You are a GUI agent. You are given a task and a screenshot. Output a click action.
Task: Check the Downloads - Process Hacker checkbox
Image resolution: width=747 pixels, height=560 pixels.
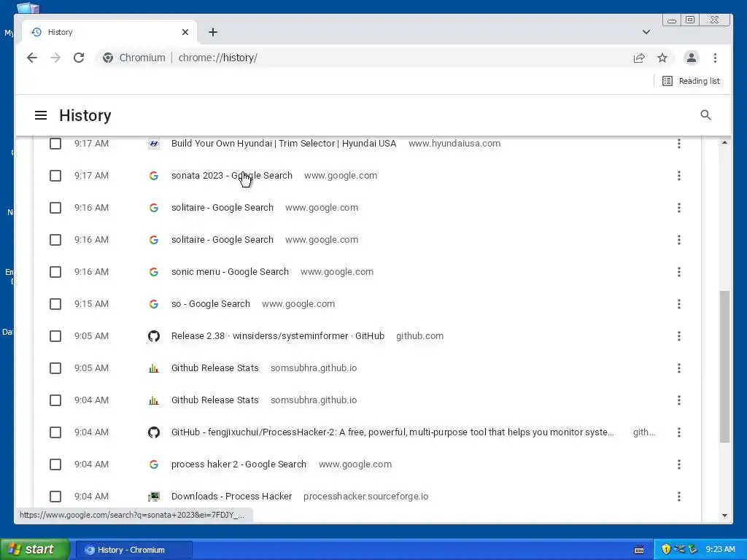[55, 497]
